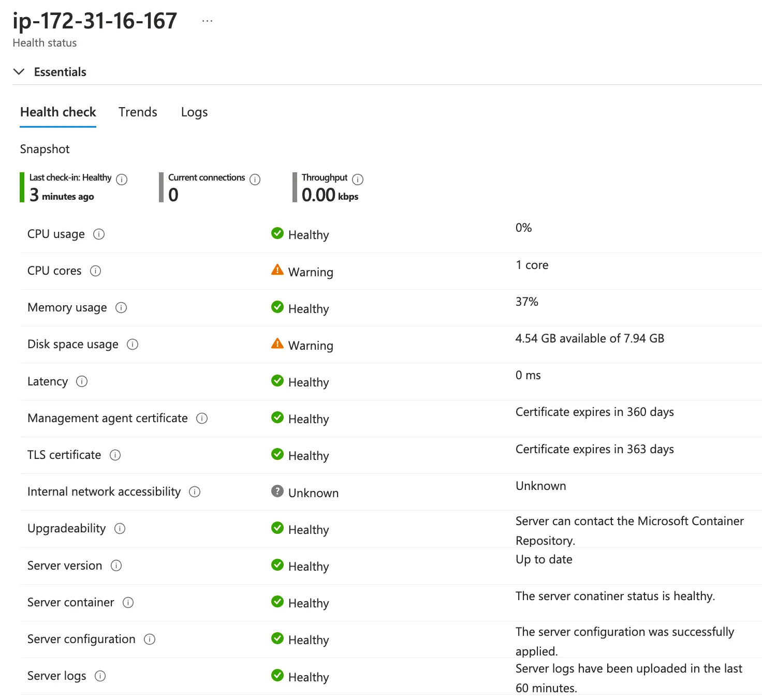Open the Memory usage info tooltip icon
Viewport: 762px width, 700px height.
[121, 308]
